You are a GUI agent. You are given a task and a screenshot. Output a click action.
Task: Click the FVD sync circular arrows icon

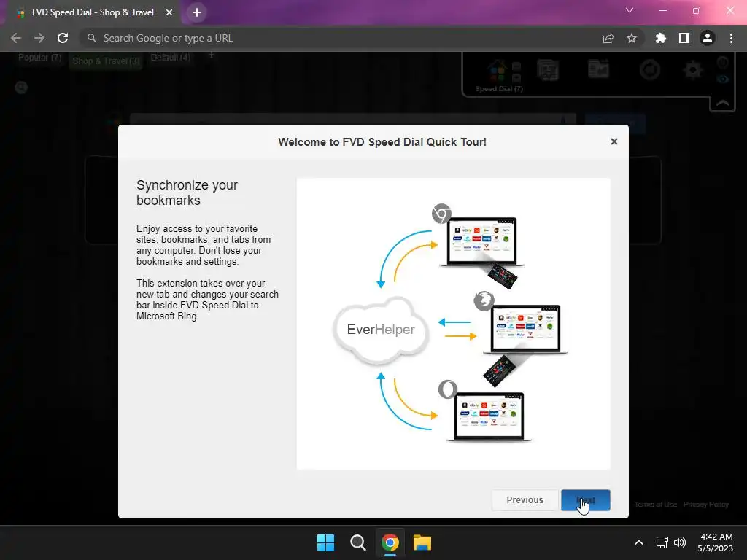click(x=650, y=70)
